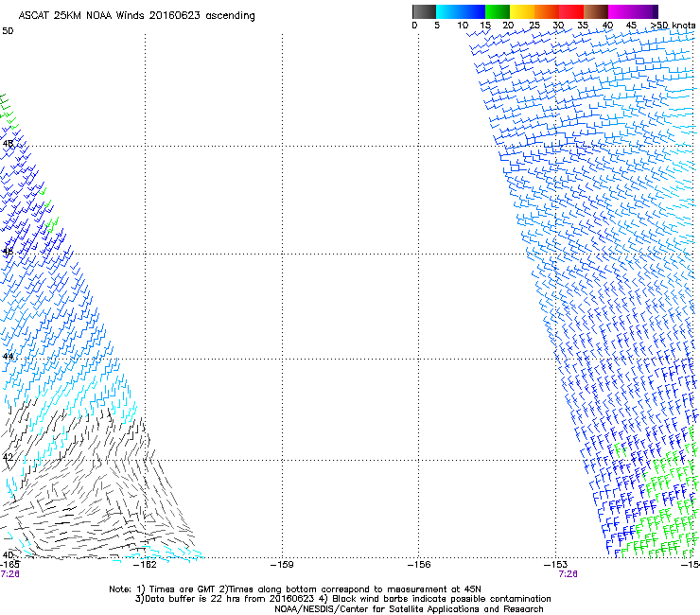Click the purple 7:28 time under -153
700x615 pixels.
pyautogui.click(x=568, y=573)
